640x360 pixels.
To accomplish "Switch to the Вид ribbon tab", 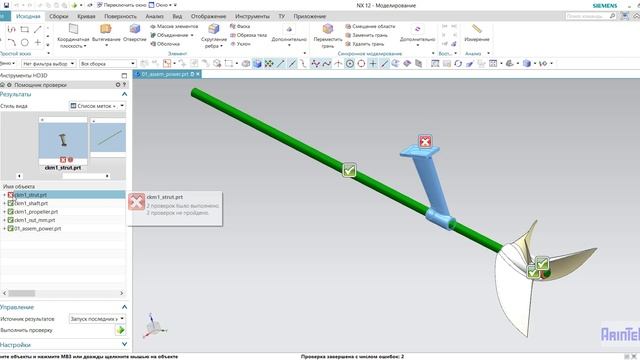I will [x=177, y=16].
